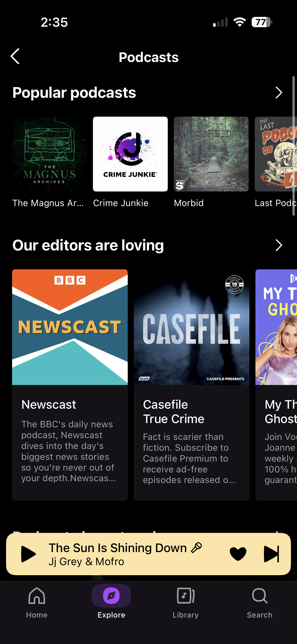Open The Sun Is Shining Down player
Screen dimensions: 297x644
pos(148,554)
